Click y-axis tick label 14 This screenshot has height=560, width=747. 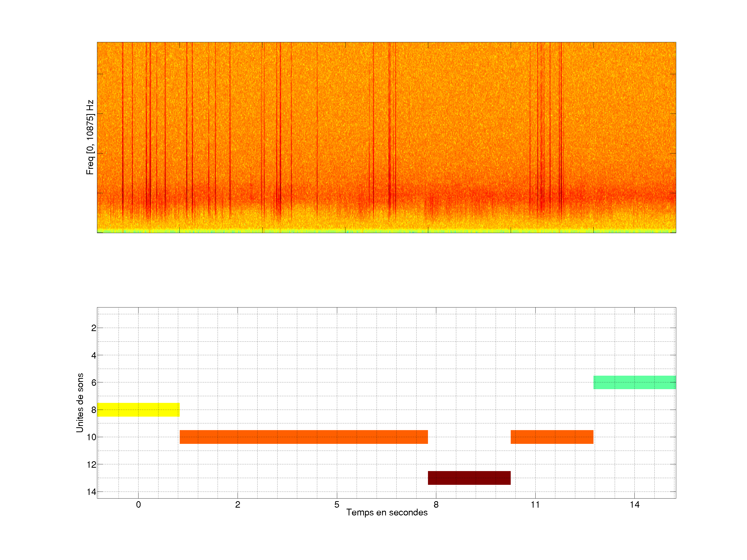point(92,492)
